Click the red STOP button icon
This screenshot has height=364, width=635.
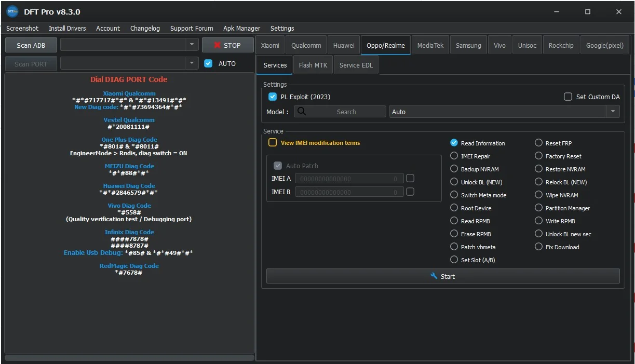click(218, 45)
